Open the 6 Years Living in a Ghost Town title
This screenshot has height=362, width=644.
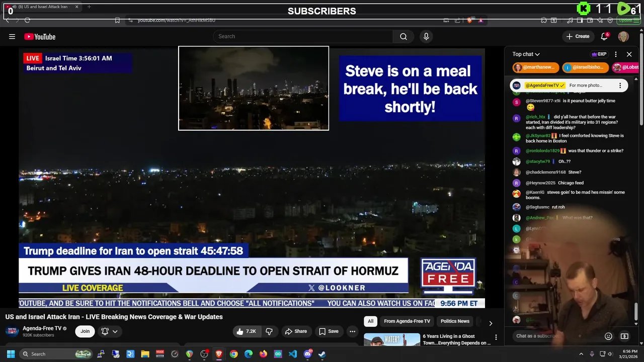coord(456,339)
